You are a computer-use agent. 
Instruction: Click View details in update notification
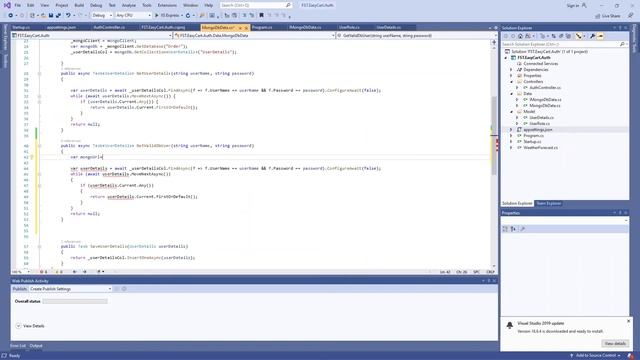(x=615, y=344)
